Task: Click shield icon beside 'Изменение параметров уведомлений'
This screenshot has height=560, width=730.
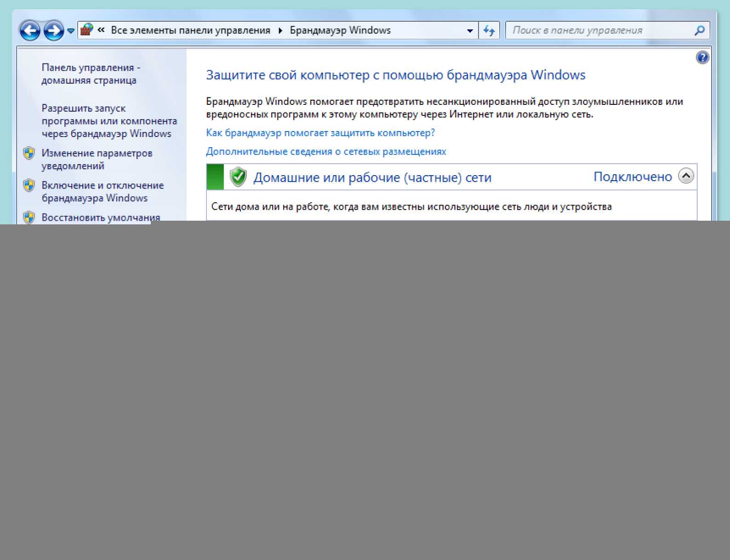Action: pos(29,153)
